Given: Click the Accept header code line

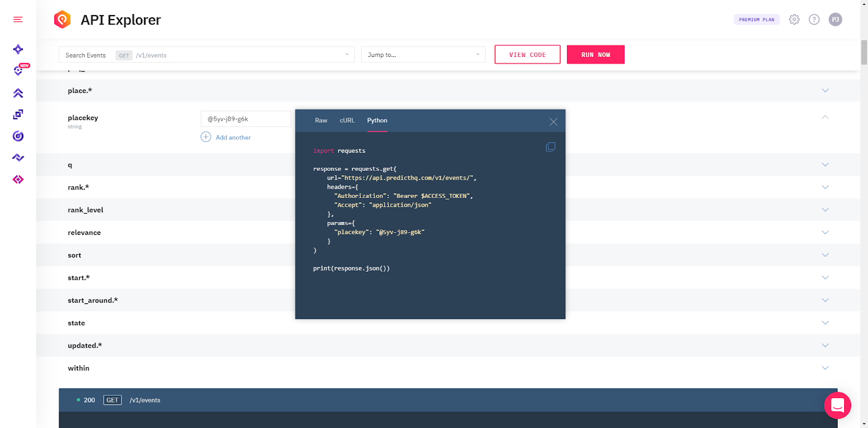Looking at the screenshot, I should (x=382, y=205).
